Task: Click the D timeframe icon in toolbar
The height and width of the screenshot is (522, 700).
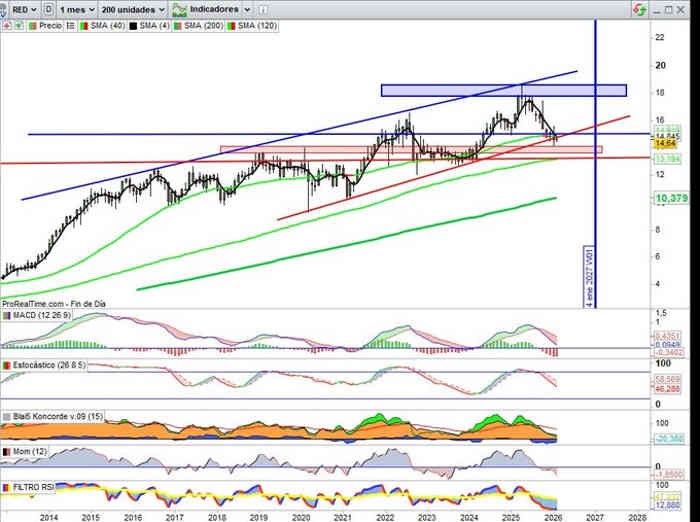Action: 48,8
